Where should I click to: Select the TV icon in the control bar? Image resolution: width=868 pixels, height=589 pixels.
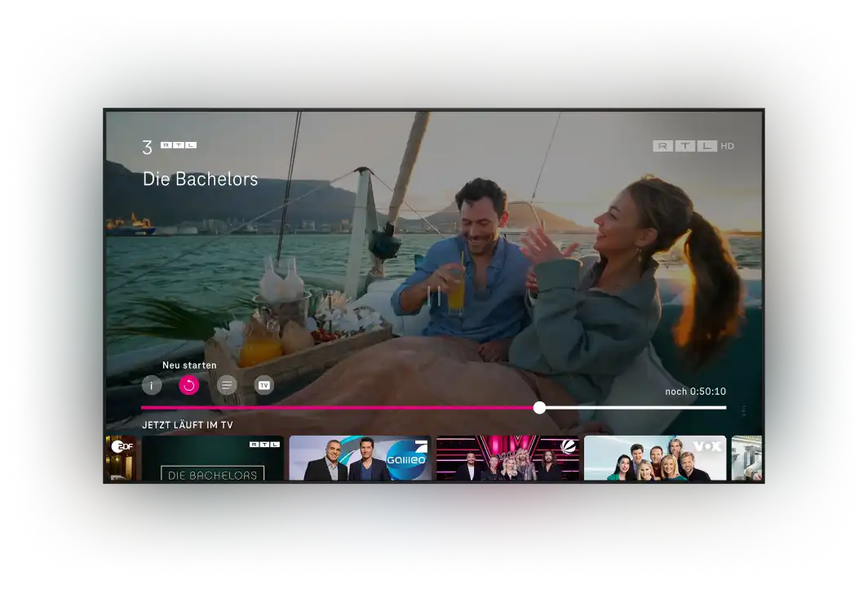point(263,384)
